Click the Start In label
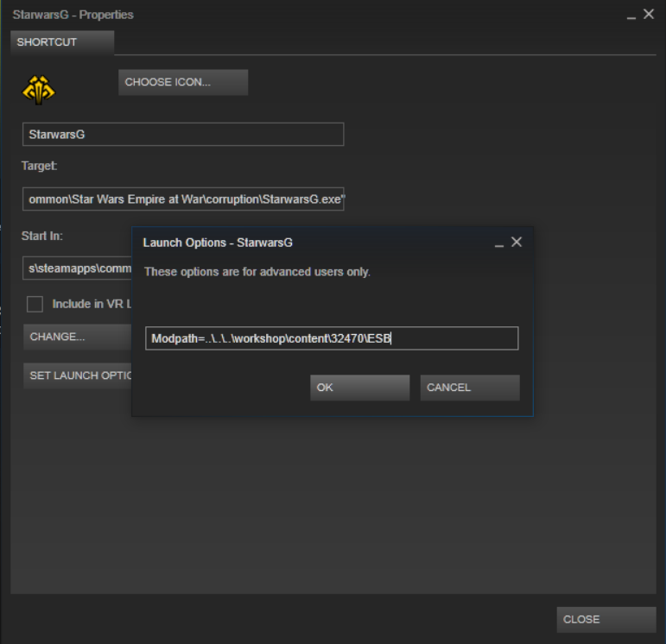 point(42,236)
